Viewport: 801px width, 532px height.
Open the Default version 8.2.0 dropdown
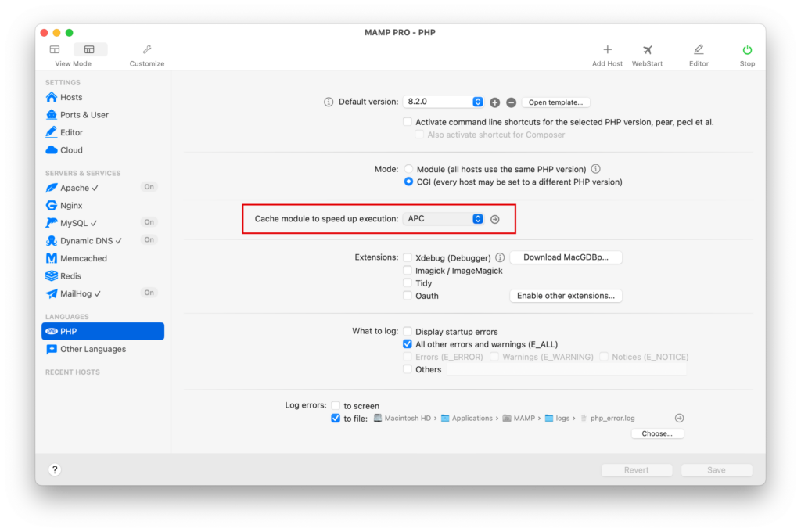pyautogui.click(x=443, y=102)
